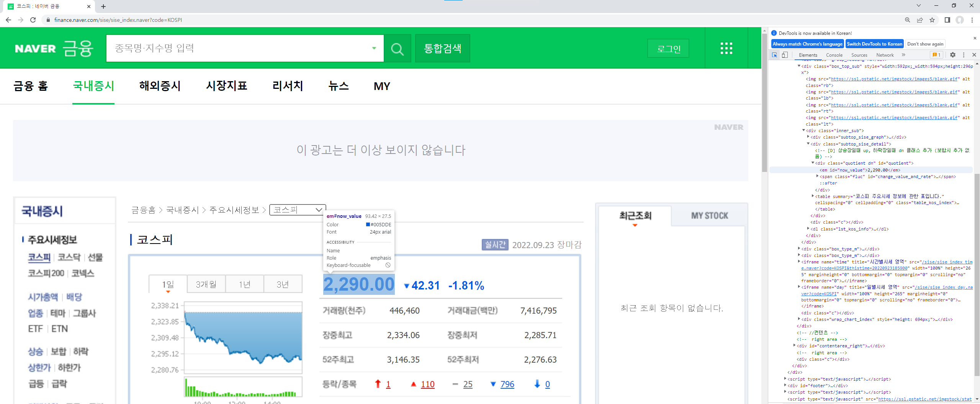Screen dimensions: 980x404
Task: Open the 상한가 sidebar link
Action: pos(39,368)
